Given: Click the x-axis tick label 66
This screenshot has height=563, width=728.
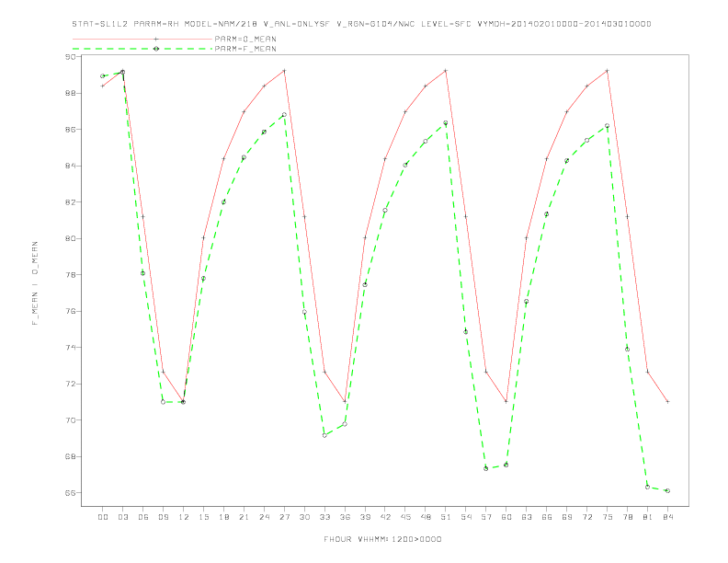Looking at the screenshot, I should [x=547, y=517].
